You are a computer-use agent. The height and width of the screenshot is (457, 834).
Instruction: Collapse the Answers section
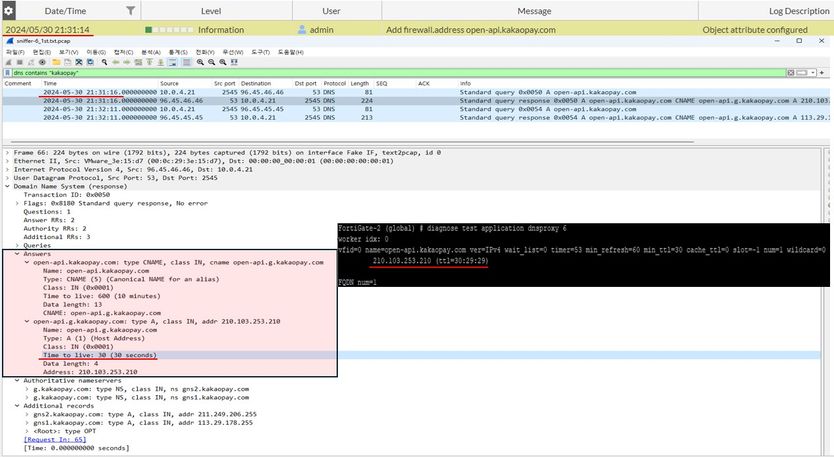(x=17, y=254)
